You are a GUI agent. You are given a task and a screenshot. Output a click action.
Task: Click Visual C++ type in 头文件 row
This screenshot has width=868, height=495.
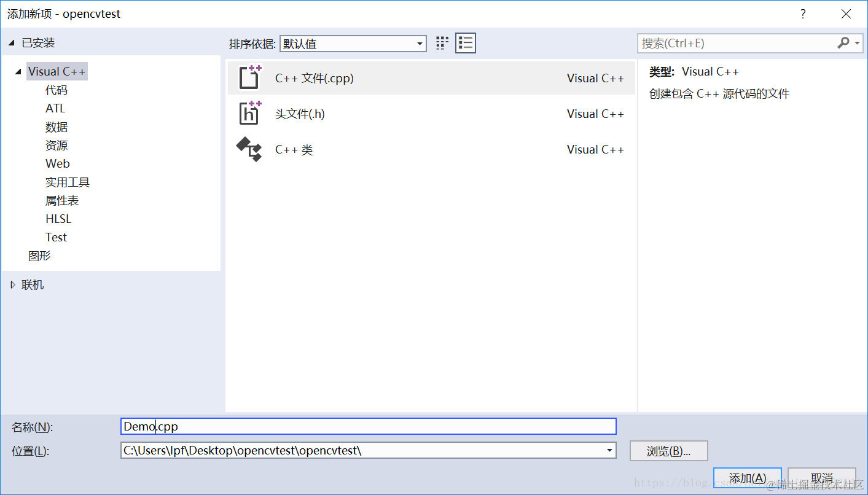(595, 114)
